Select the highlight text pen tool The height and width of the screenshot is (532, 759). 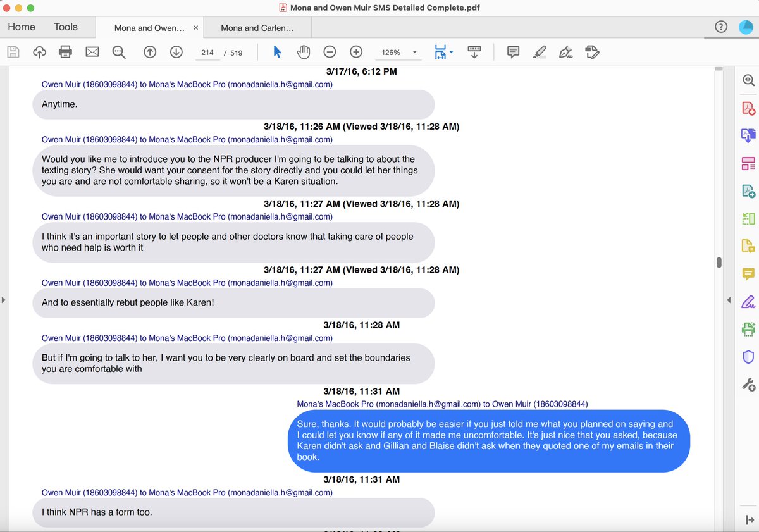[x=540, y=52]
